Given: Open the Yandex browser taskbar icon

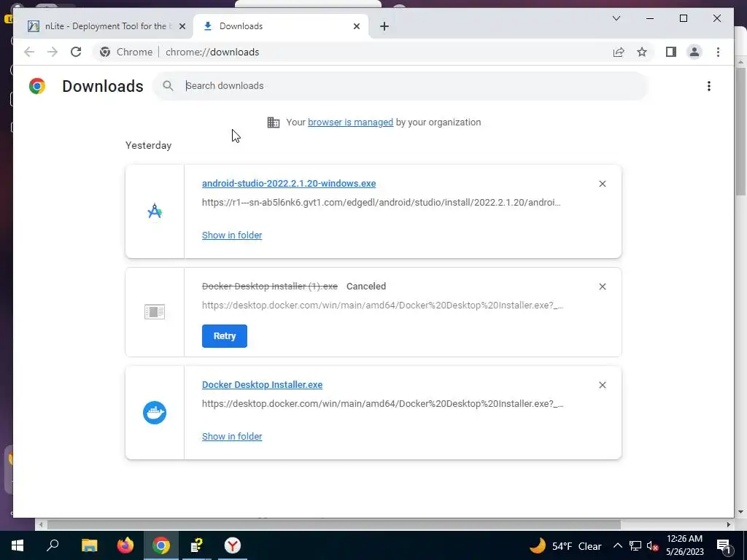Looking at the screenshot, I should tap(233, 545).
